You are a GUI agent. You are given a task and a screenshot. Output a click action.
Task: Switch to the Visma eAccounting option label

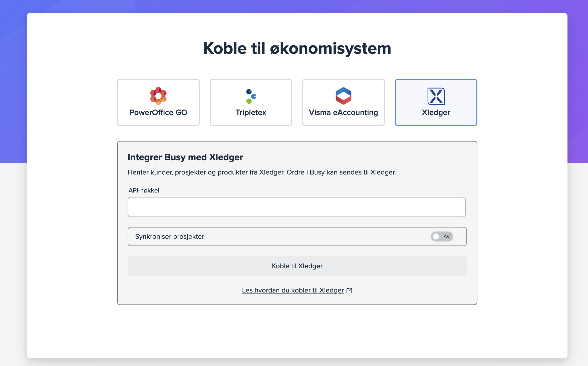pyautogui.click(x=343, y=112)
